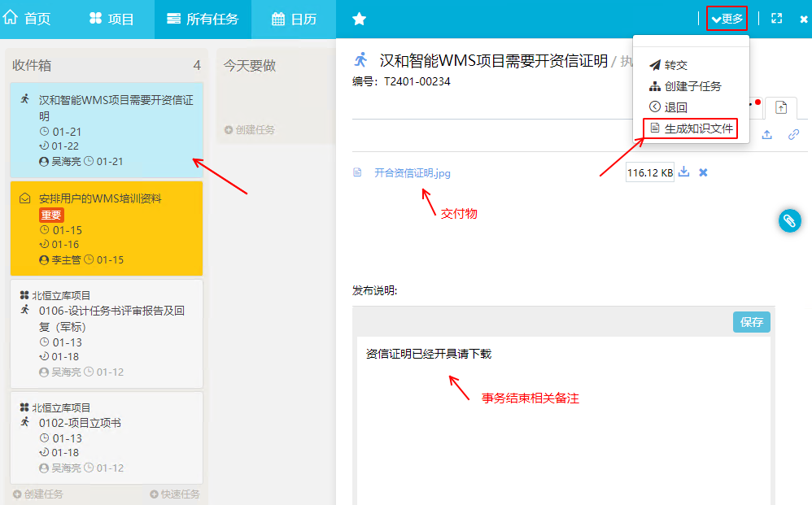Delete the attachment with the X icon
The height and width of the screenshot is (505, 812).
pos(704,172)
